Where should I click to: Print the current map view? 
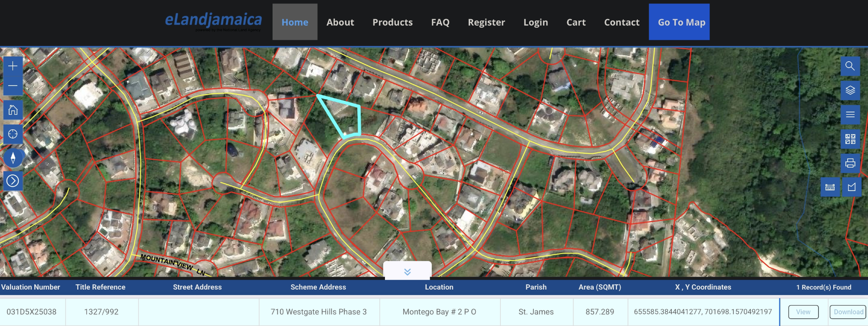tap(850, 163)
